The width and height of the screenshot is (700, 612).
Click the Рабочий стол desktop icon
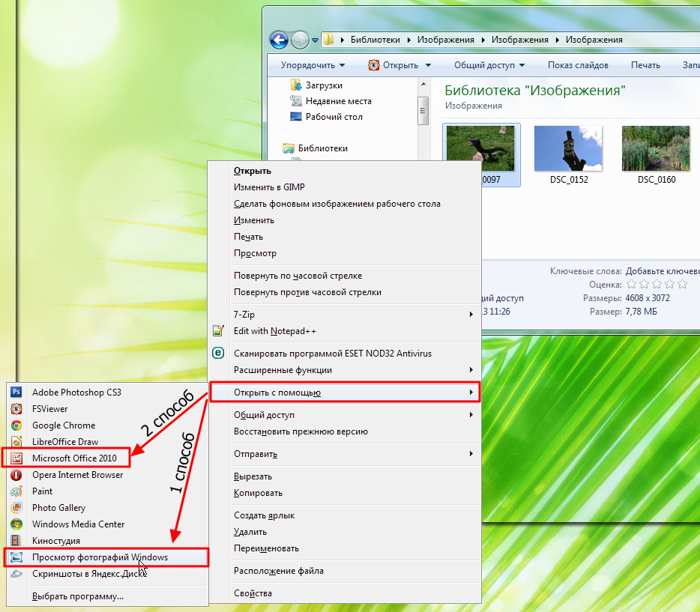coord(295,117)
